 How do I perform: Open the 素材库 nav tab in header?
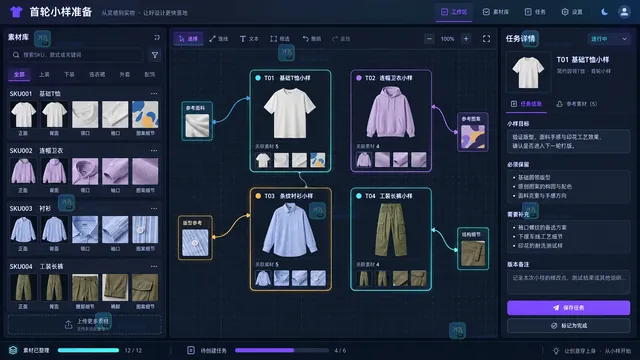[x=496, y=12]
